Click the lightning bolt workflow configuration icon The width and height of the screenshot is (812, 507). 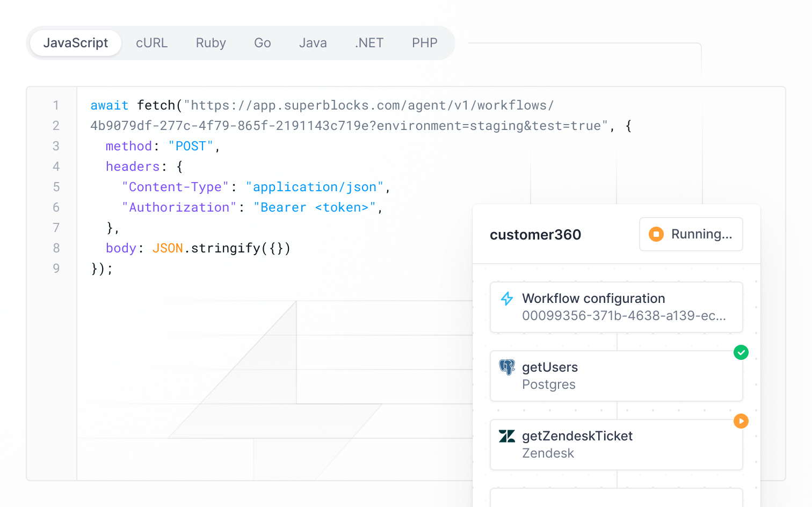tap(507, 299)
